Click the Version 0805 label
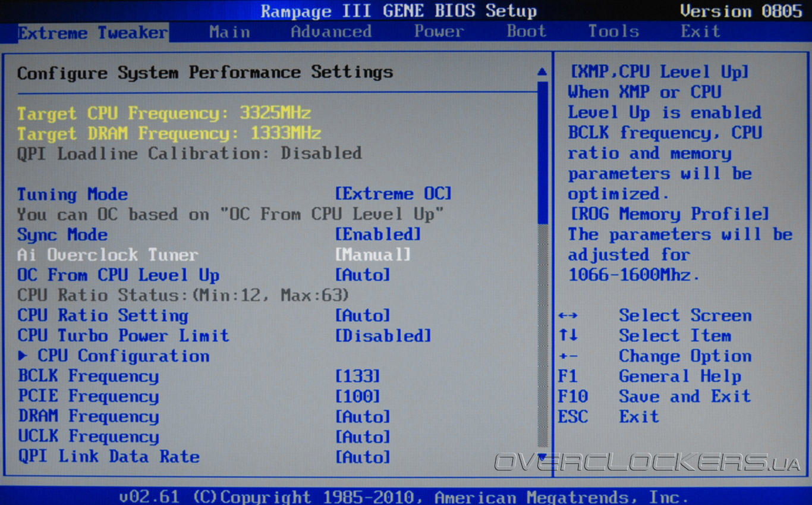812x505 pixels. (x=741, y=11)
